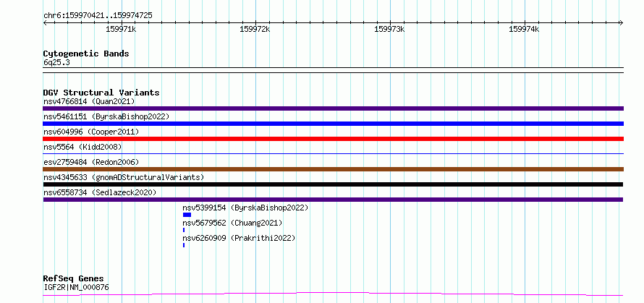Click the 6q25.3 cytogenetic band label
This screenshot has height=303, width=644.
(x=56, y=63)
